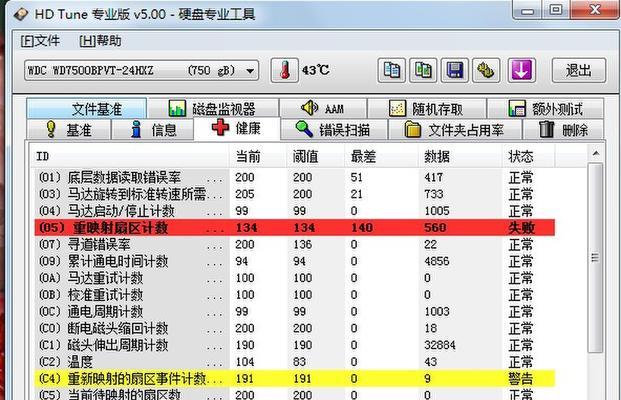Sort by 状态 column header
The width and height of the screenshot is (621, 400).
click(529, 156)
